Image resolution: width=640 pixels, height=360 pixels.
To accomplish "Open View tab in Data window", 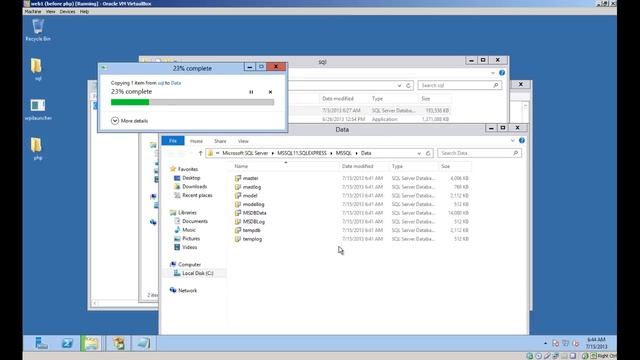I will tap(243, 141).
